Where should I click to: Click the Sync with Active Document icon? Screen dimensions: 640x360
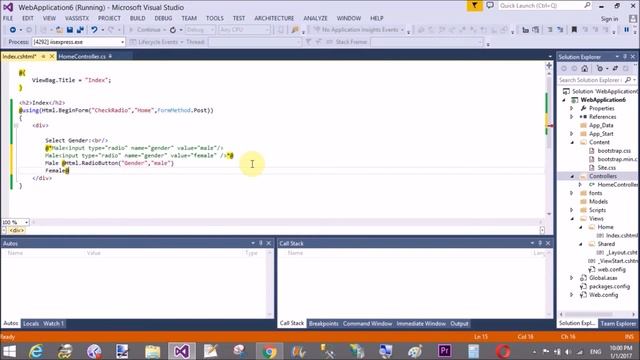pyautogui.click(x=615, y=69)
